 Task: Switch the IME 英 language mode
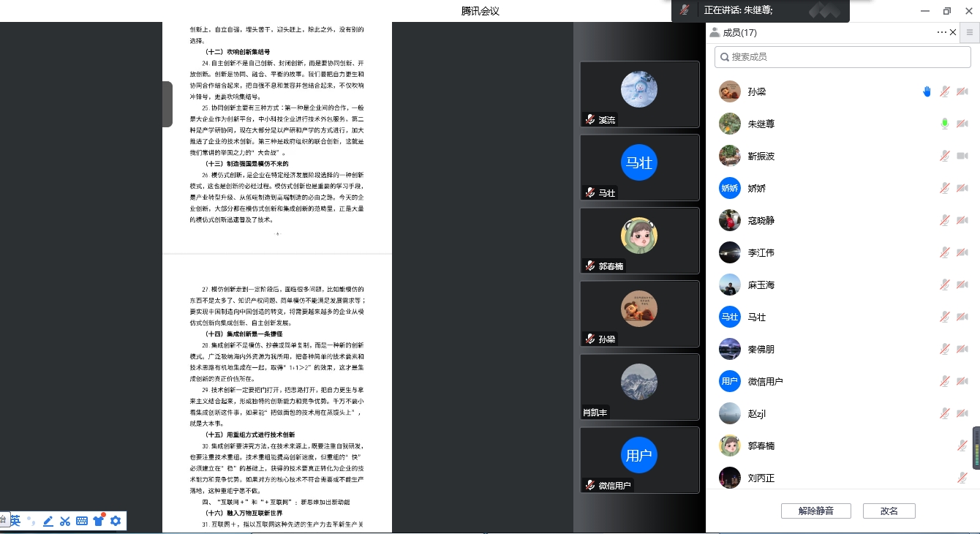point(15,521)
